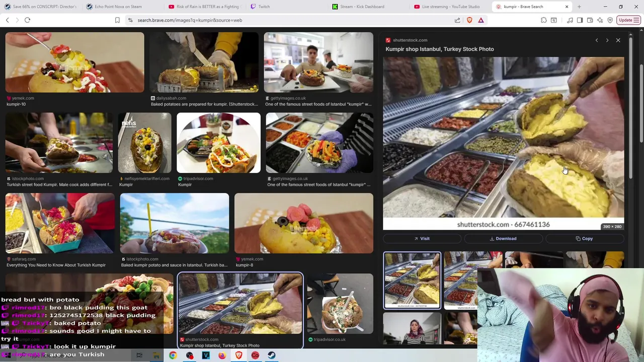Open the Brave playlist music note icon

[x=570, y=20]
